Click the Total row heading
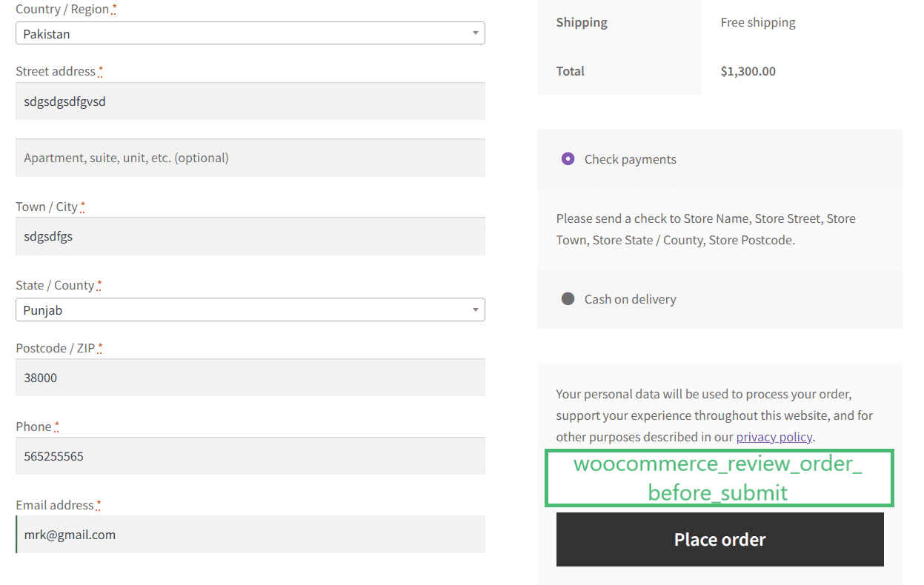 (x=571, y=71)
